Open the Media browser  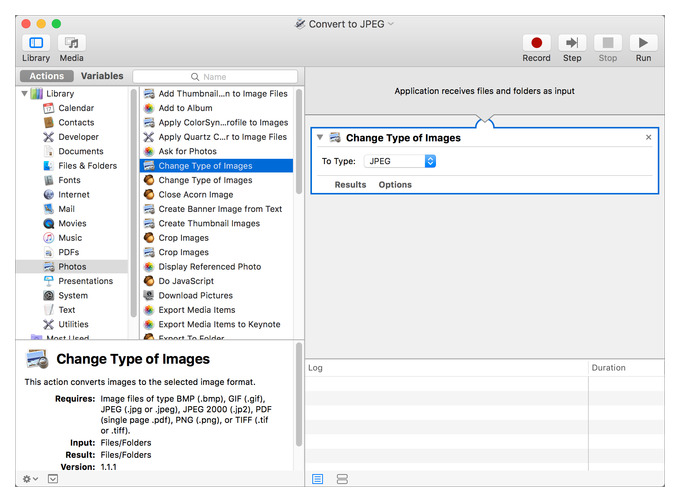[x=72, y=43]
